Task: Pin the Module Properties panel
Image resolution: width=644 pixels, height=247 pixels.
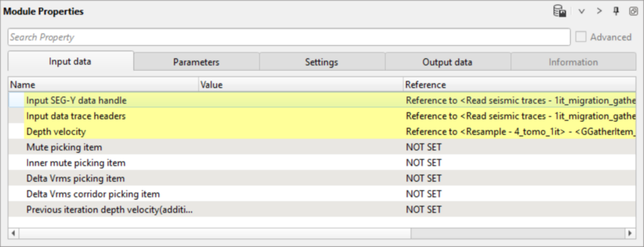Action: point(616,11)
